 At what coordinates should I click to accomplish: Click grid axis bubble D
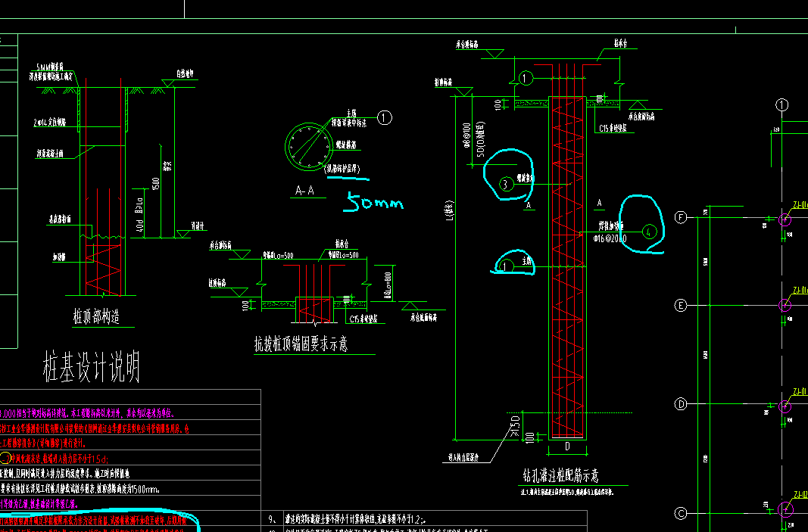(x=681, y=404)
